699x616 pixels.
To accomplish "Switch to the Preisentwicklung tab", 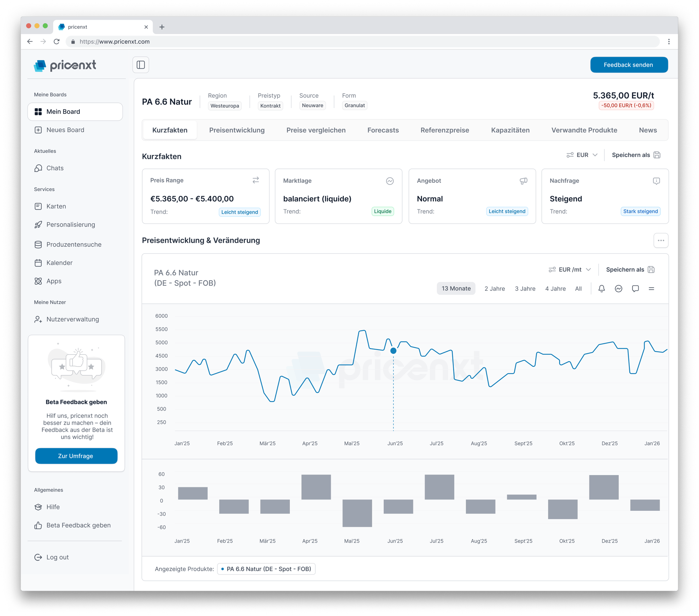I will click(x=237, y=130).
